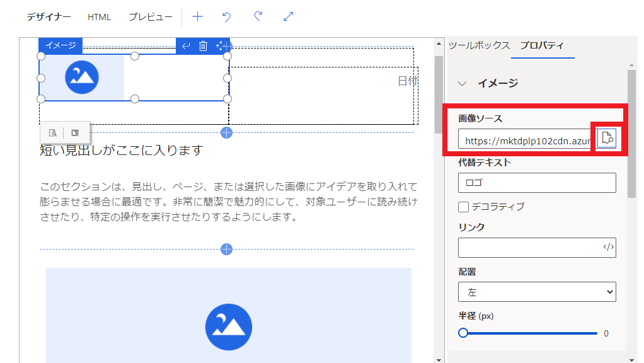Open the 配置 alignment dropdown
The image size is (644, 363).
[x=537, y=292]
